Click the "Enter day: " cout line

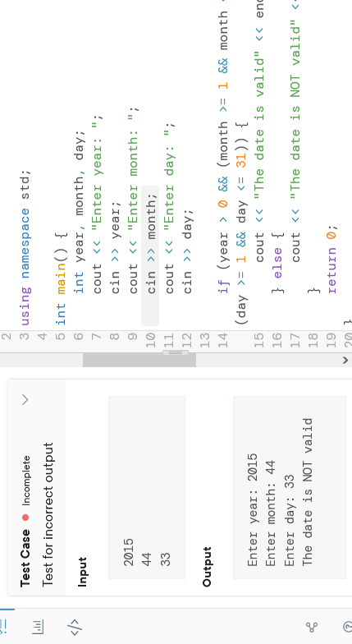(169, 209)
